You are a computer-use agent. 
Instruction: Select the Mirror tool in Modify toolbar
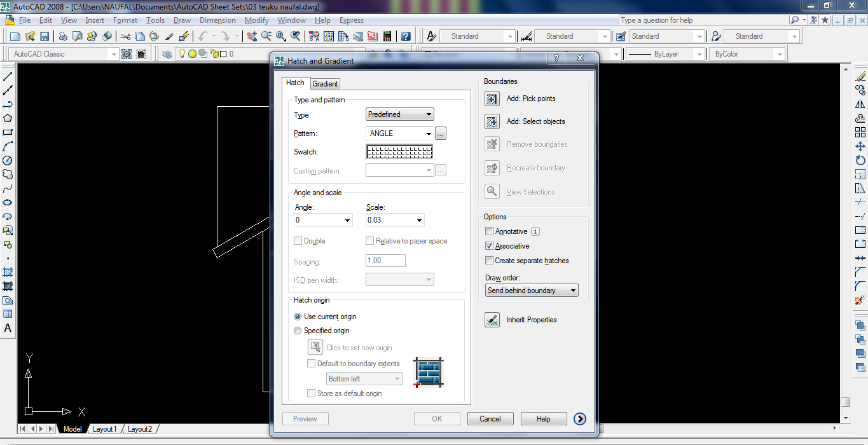point(860,104)
